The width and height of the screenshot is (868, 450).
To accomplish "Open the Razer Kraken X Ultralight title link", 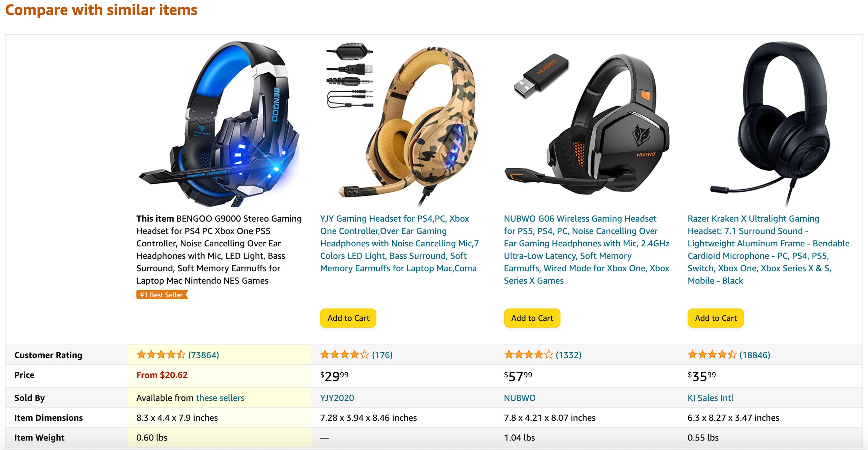I will click(768, 249).
